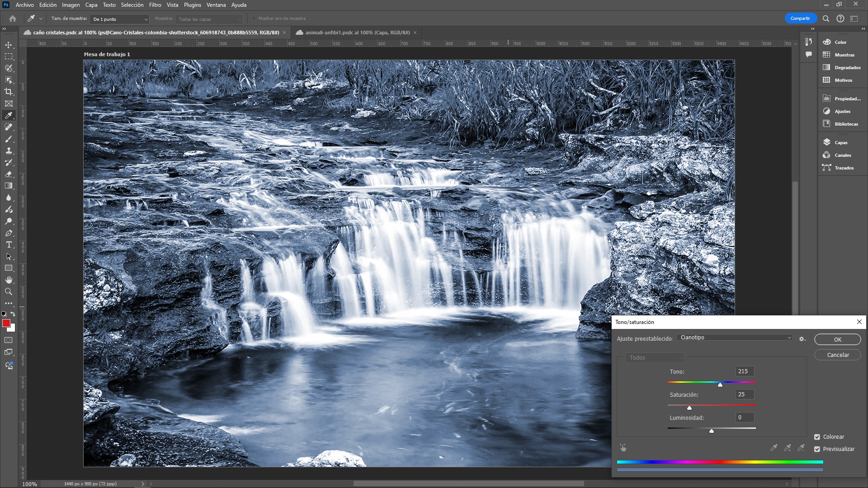Open the Ayuda menu

coord(239,5)
